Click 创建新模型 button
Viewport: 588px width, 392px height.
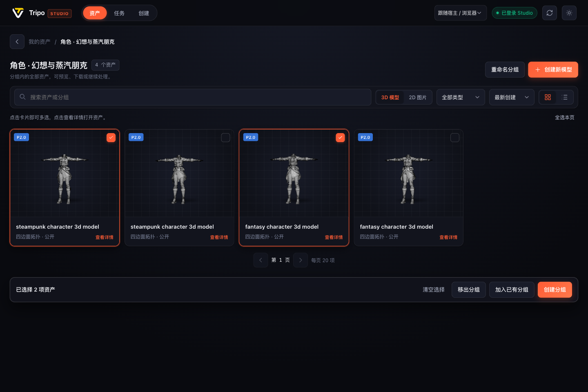pos(553,69)
